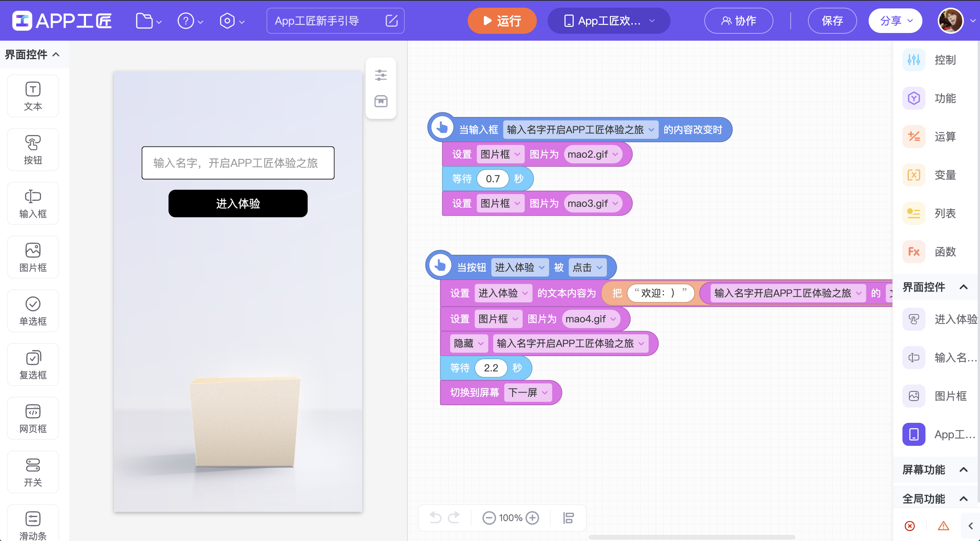Screen dimensions: 980x541
Task: Click the beige box image on canvas
Action: pos(245,422)
